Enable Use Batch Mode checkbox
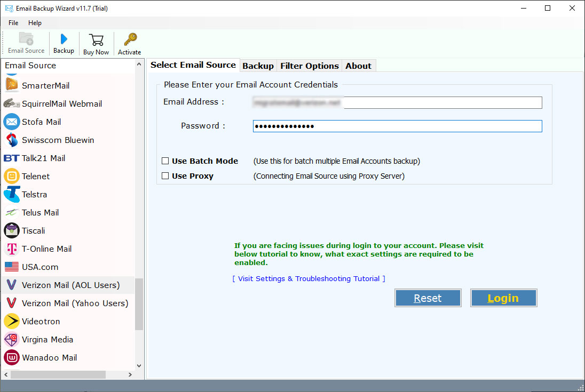 (165, 161)
